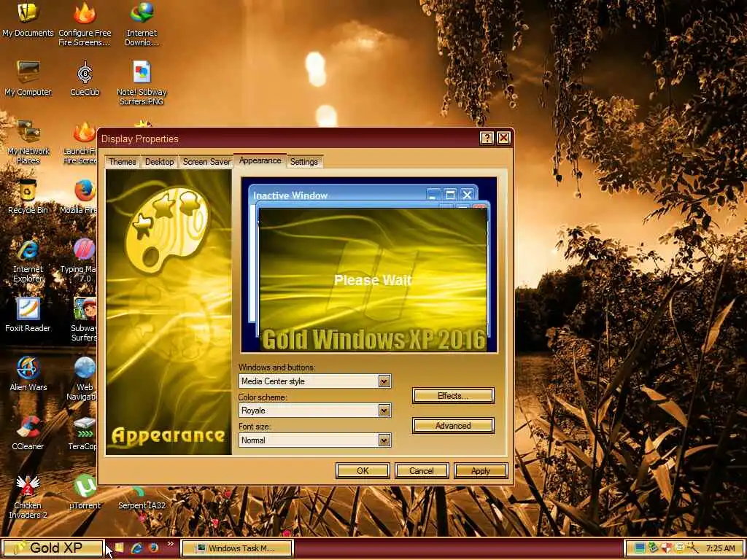Open the Recycle Bin
747x560 pixels.
tap(28, 197)
